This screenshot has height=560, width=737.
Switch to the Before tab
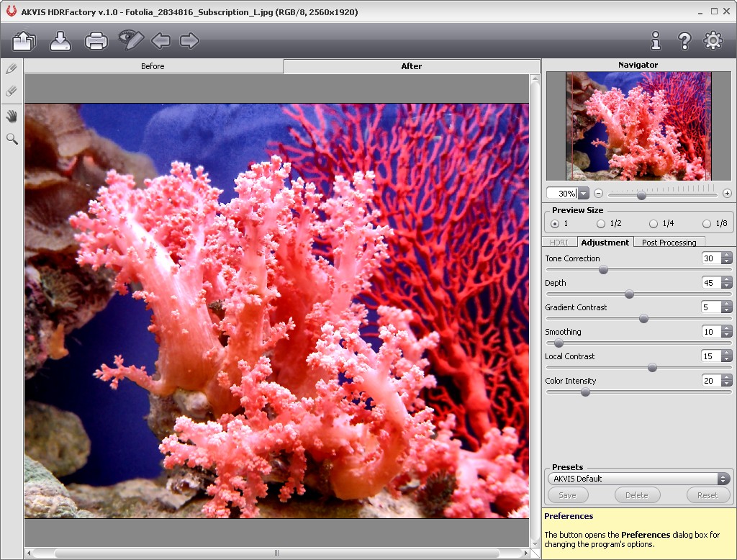coord(153,66)
